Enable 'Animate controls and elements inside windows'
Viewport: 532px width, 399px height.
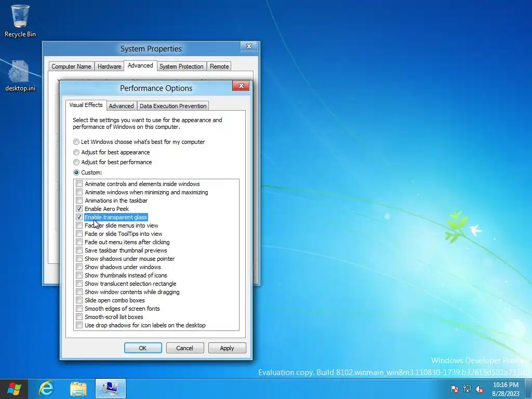(79, 184)
